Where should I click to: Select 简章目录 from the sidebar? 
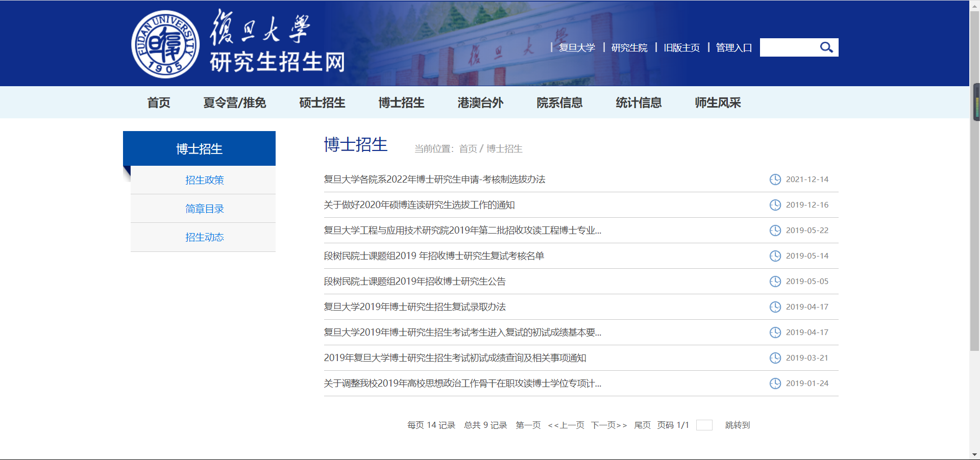(204, 208)
